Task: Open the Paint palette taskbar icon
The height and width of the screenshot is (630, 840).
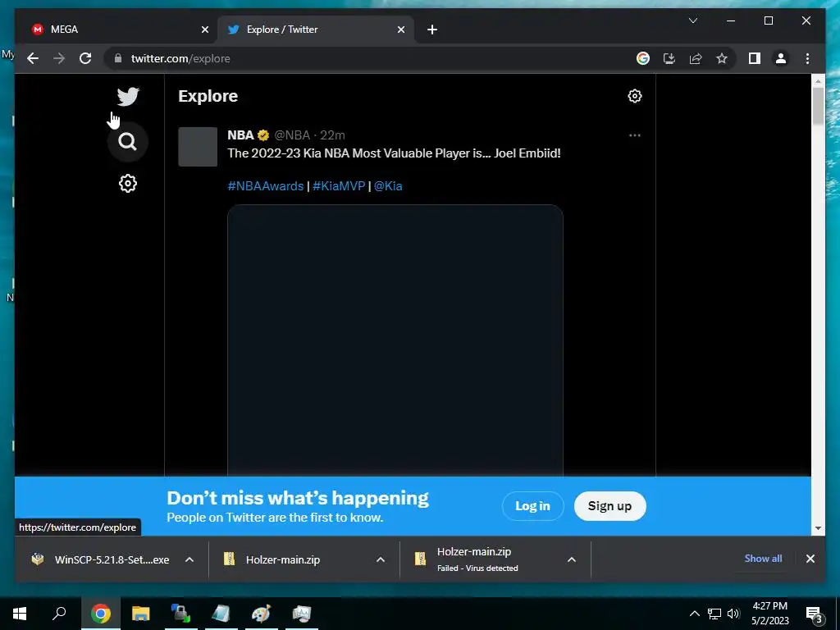Action: coord(262,614)
